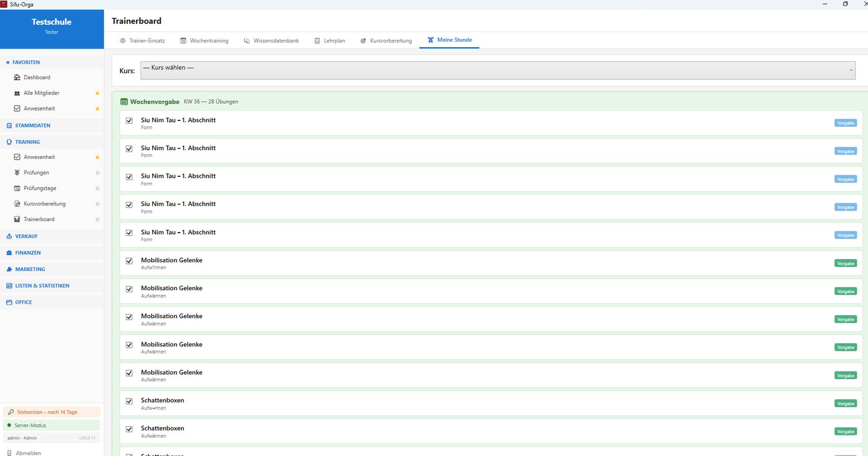Image resolution: width=868 pixels, height=456 pixels.
Task: Click the Testversion – noch 14 Tage banner
Action: pos(52,412)
